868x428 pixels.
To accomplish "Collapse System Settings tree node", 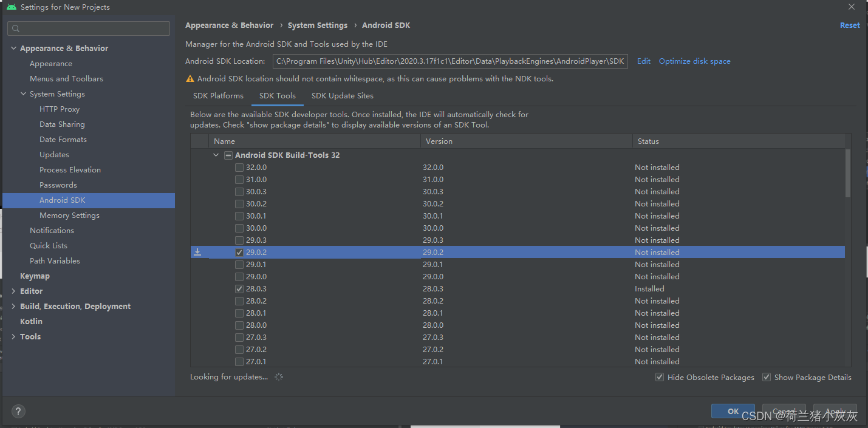I will (23, 94).
